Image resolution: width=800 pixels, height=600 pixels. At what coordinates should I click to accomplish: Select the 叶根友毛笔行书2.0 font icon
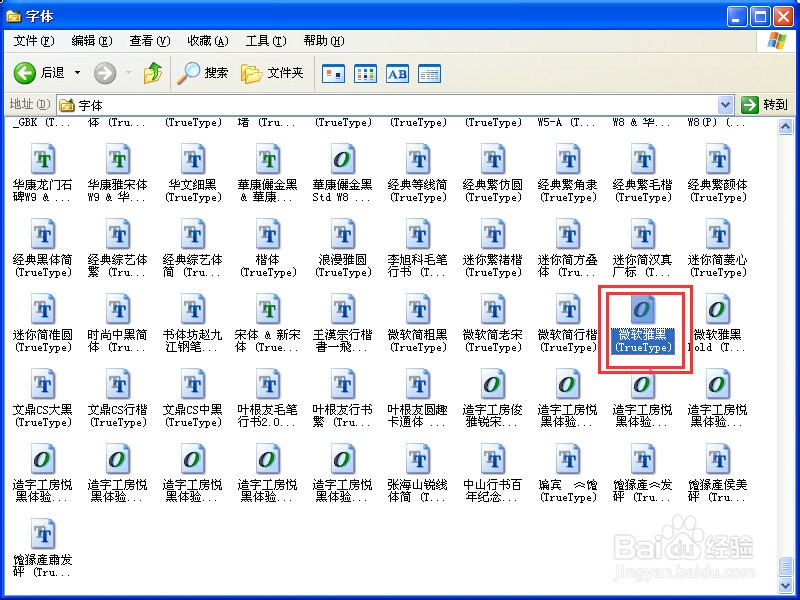[x=268, y=384]
